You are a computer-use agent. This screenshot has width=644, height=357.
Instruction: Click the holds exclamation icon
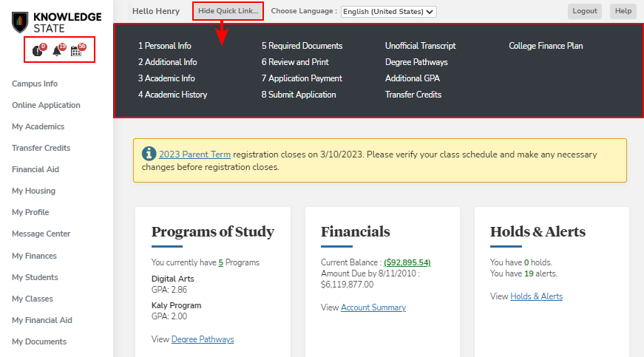pos(38,51)
